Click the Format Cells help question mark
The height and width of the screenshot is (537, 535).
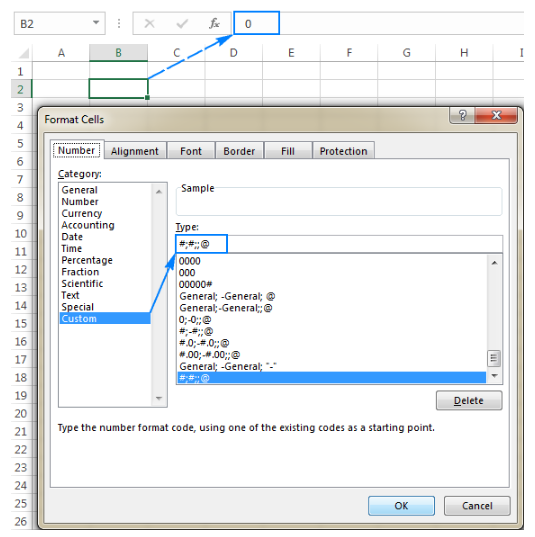point(462,115)
